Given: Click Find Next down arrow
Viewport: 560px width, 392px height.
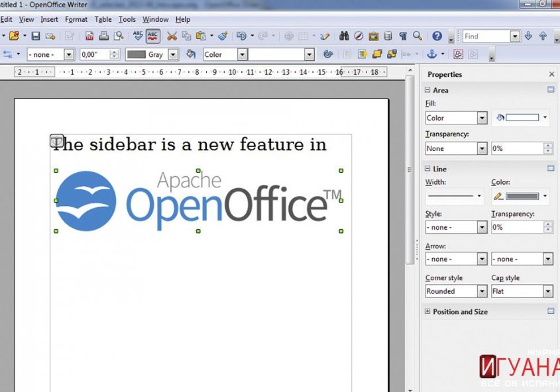Looking at the screenshot, I should coord(528,36).
